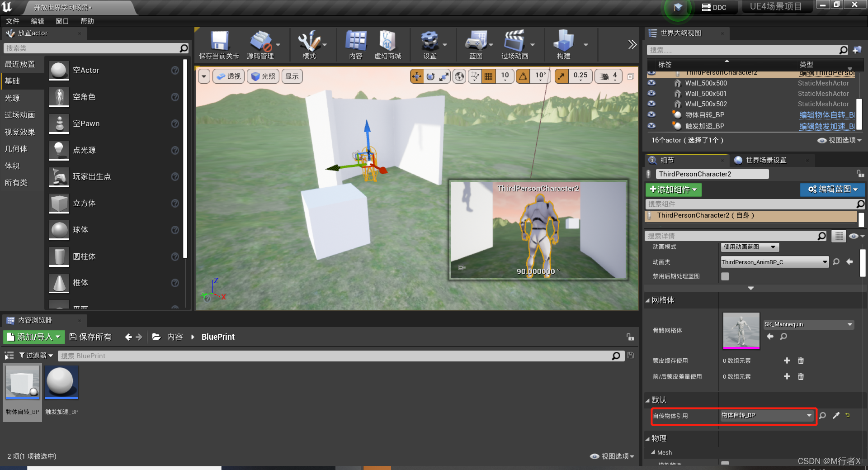Open property matrix grid icon in details
The width and height of the screenshot is (868, 470).
[839, 236]
